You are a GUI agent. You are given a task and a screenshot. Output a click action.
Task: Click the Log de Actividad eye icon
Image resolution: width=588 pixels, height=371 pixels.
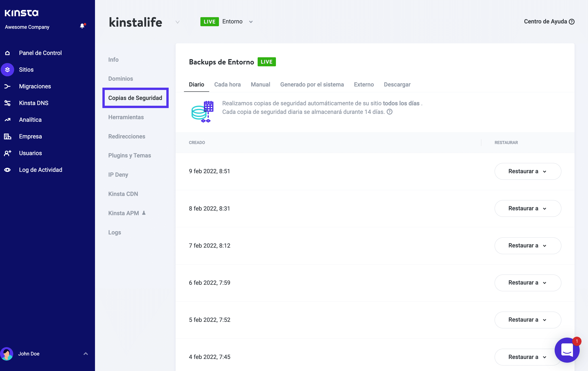pos(7,170)
